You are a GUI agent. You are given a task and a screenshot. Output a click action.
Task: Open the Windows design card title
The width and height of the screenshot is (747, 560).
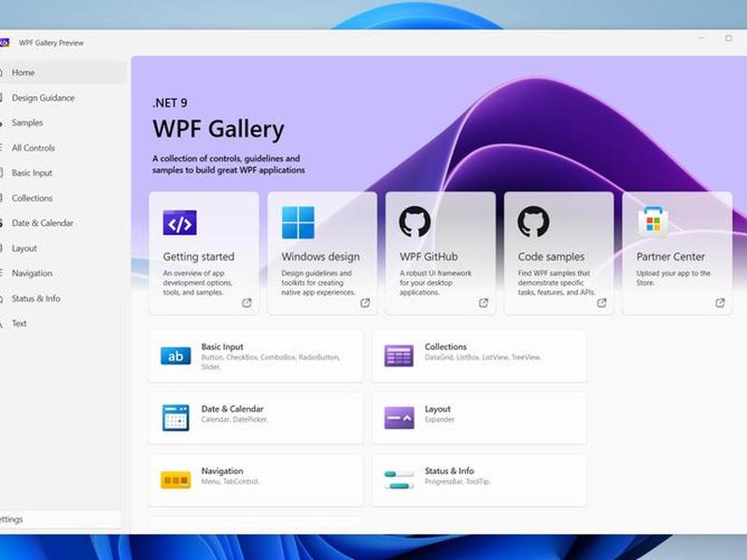coord(320,257)
